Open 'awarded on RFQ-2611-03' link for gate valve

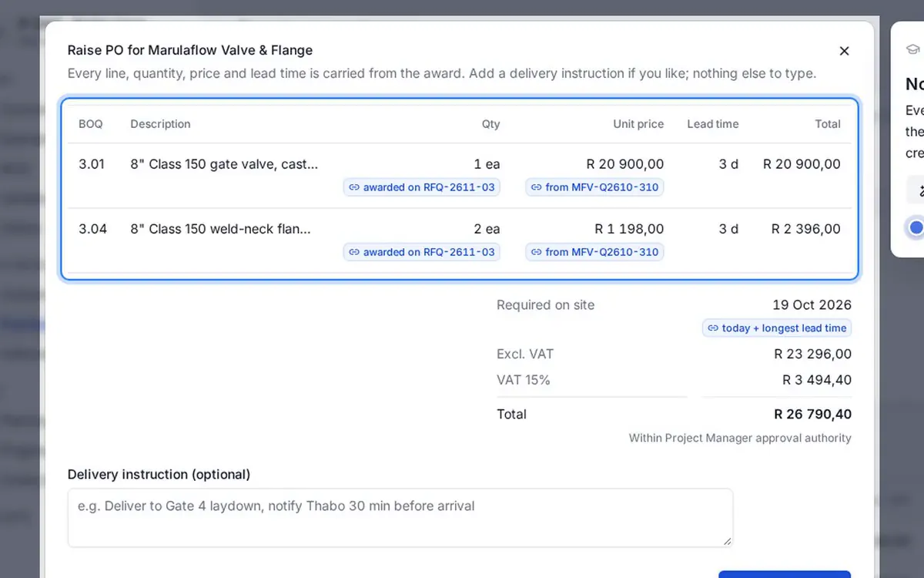[x=422, y=187]
